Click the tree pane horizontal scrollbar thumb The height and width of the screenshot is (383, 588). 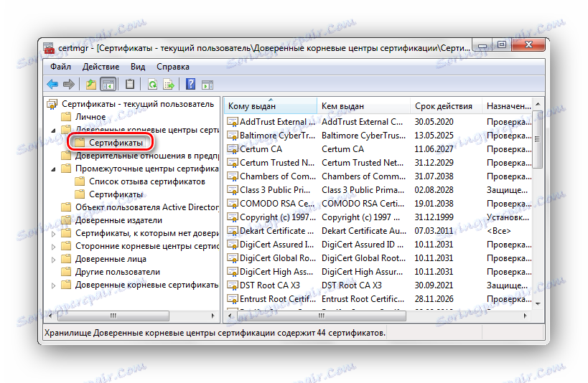(x=113, y=316)
